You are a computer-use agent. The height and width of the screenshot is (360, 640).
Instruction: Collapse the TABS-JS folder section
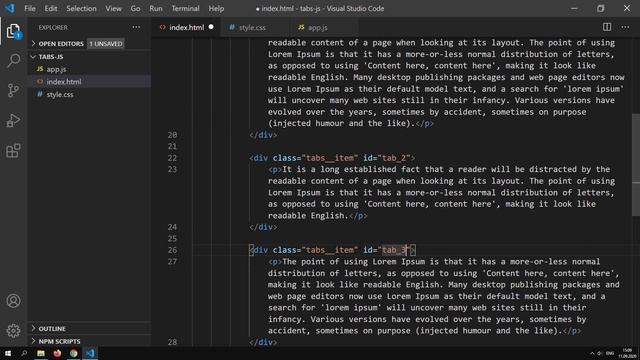coord(51,57)
